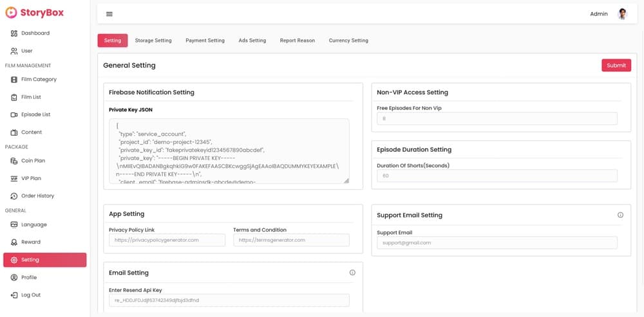Click info icon beside Email Setting
644x317 pixels.
[x=352, y=273]
